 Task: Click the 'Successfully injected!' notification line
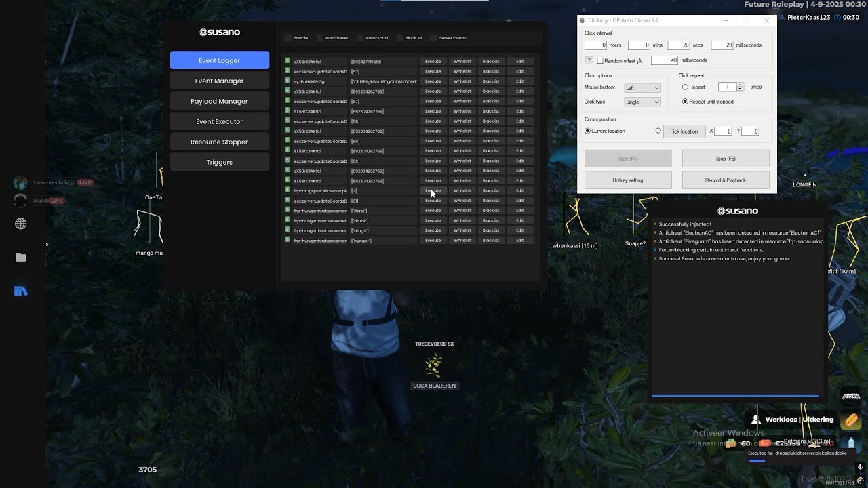685,224
